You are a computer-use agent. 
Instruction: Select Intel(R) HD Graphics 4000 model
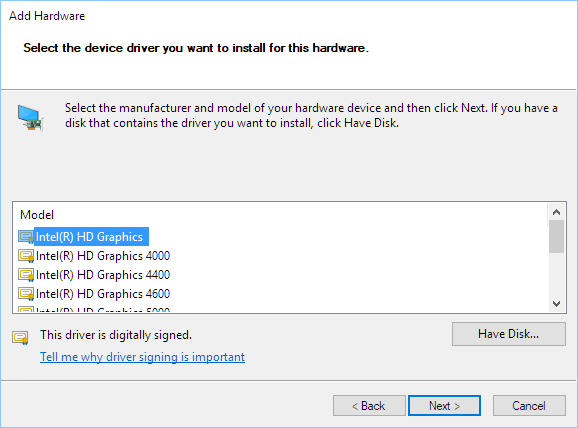[94, 256]
